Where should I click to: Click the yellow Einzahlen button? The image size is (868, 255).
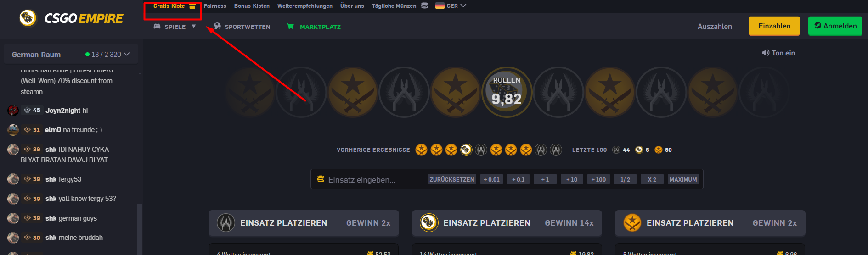pyautogui.click(x=774, y=26)
